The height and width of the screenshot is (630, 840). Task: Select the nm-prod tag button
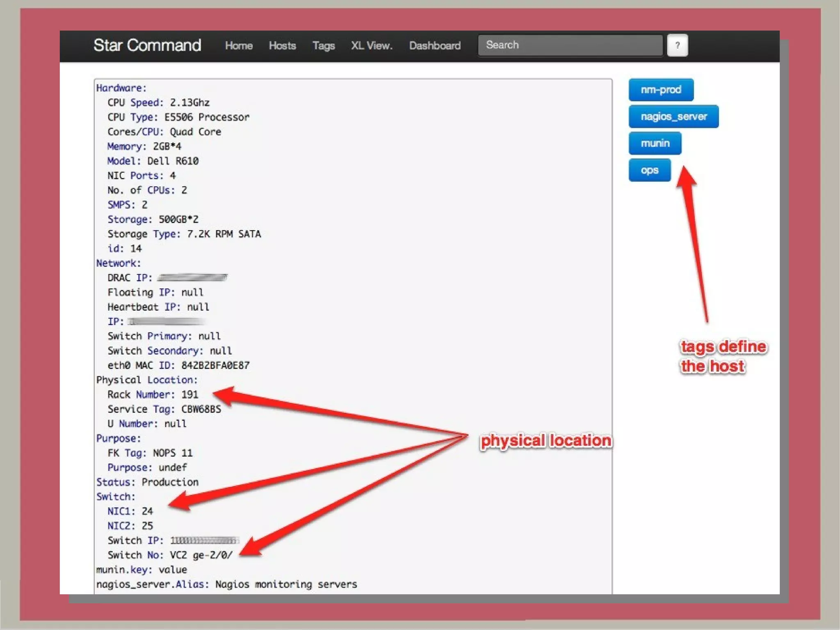point(660,90)
